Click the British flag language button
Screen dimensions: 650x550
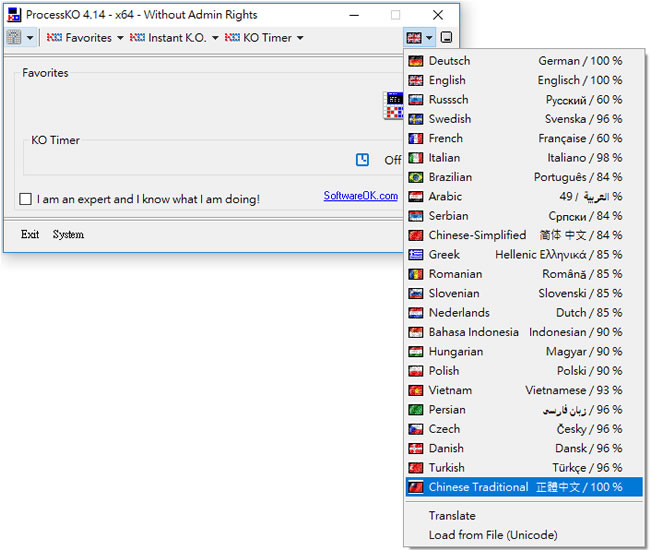[x=414, y=38]
